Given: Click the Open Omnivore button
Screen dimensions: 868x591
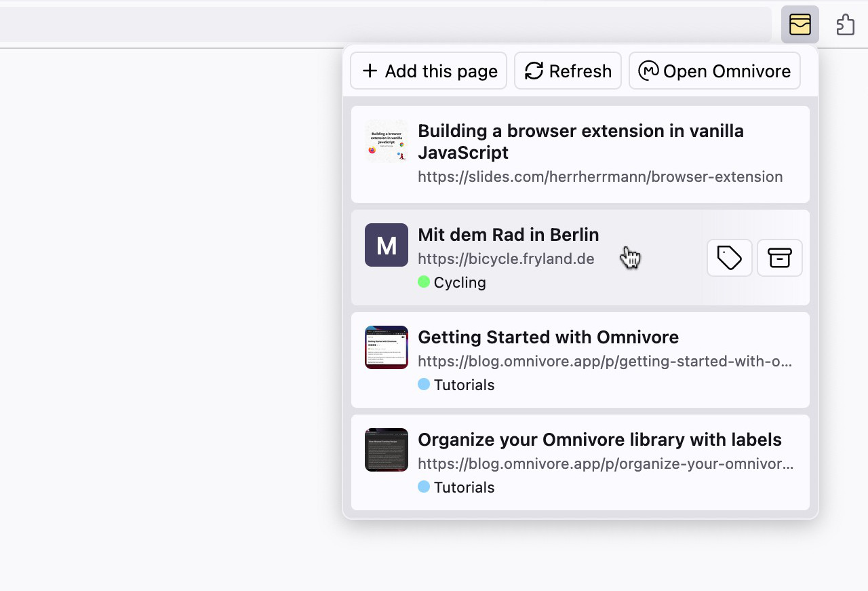Looking at the screenshot, I should [715, 71].
